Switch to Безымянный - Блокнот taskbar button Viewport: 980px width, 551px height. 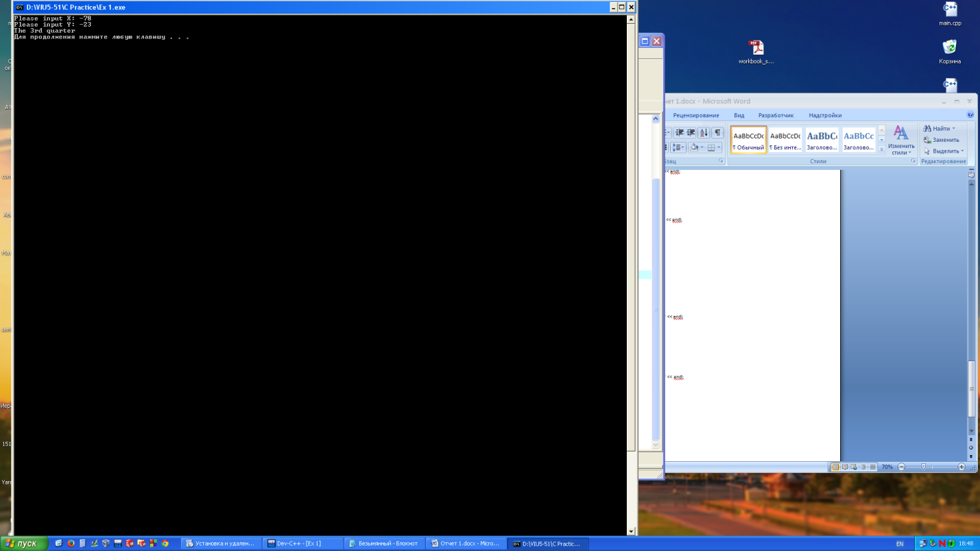[384, 543]
